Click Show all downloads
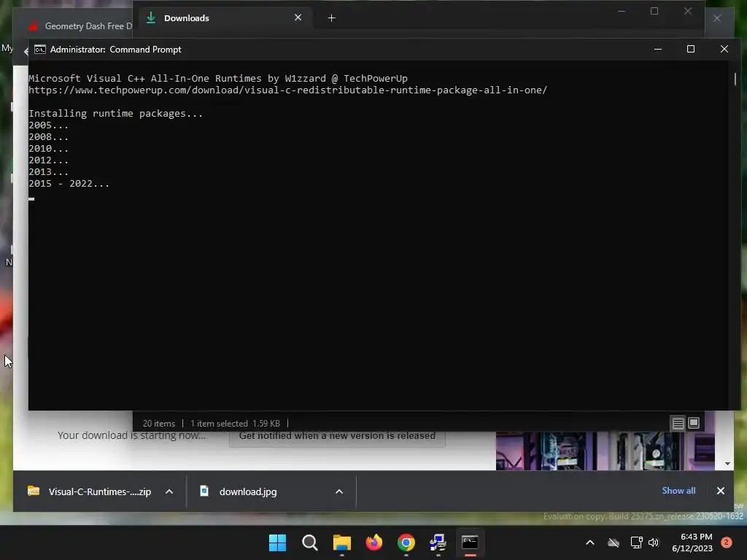 point(678,491)
